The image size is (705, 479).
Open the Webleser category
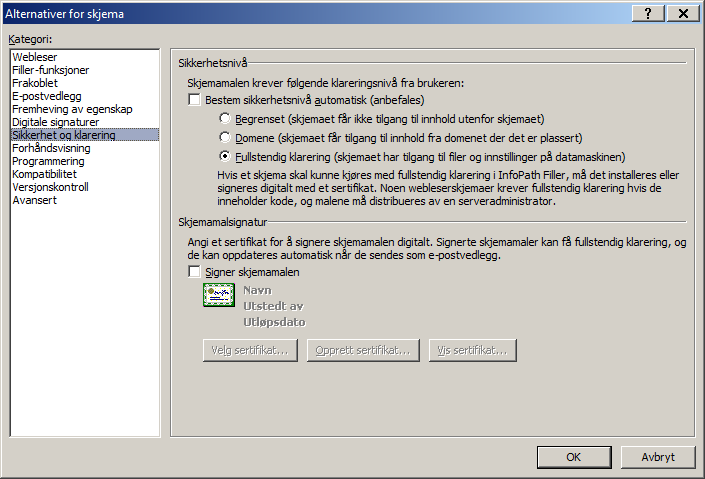[35, 57]
